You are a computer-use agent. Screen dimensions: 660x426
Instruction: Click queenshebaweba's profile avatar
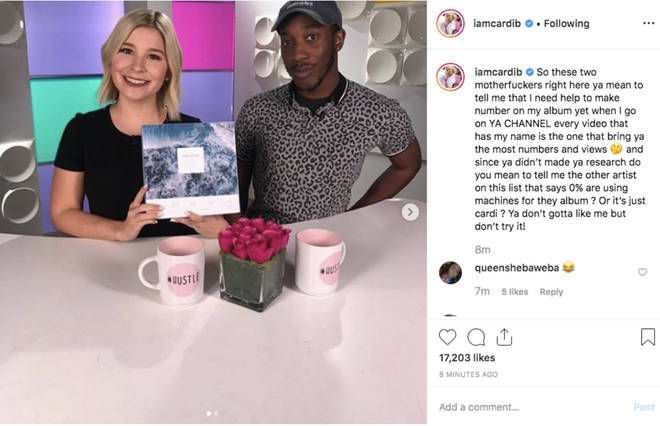tap(450, 272)
